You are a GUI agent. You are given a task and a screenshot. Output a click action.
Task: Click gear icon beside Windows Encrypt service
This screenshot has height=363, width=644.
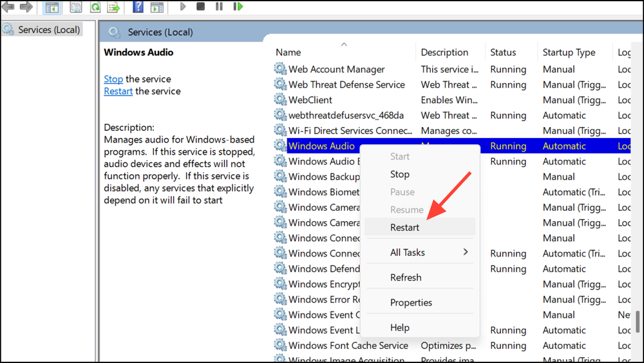pos(281,284)
